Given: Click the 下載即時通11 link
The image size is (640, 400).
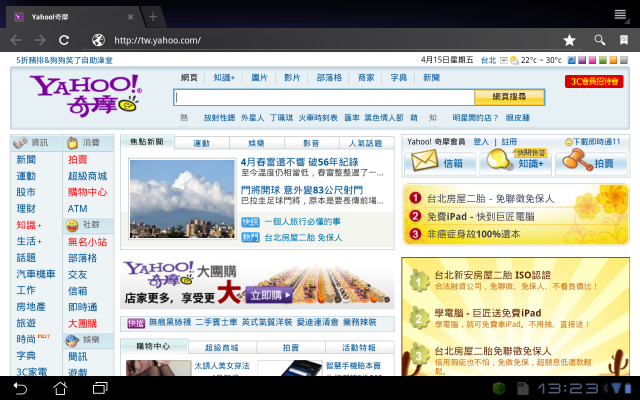Looking at the screenshot, I should [x=592, y=142].
